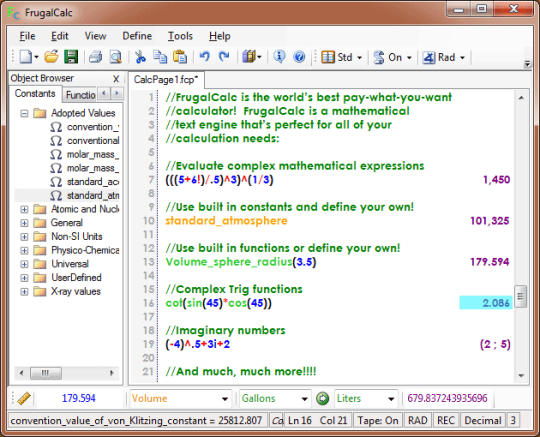
Task: Click omega icon beside standard_atm constant
Action: click(x=56, y=196)
